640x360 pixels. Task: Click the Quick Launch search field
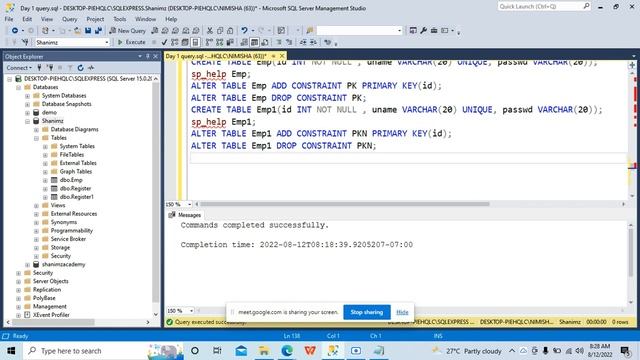pyautogui.click(x=544, y=6)
